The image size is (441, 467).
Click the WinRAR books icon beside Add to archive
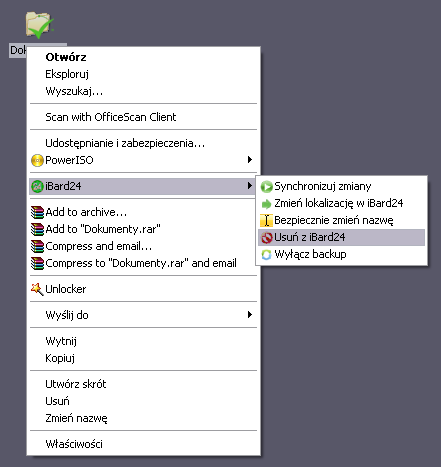coord(37,212)
